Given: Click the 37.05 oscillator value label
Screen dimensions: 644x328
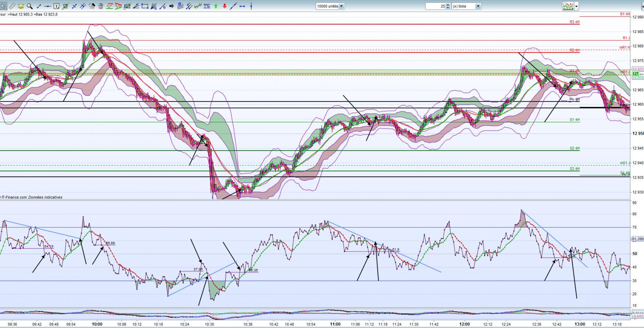Looking at the screenshot, I should [x=198, y=269].
